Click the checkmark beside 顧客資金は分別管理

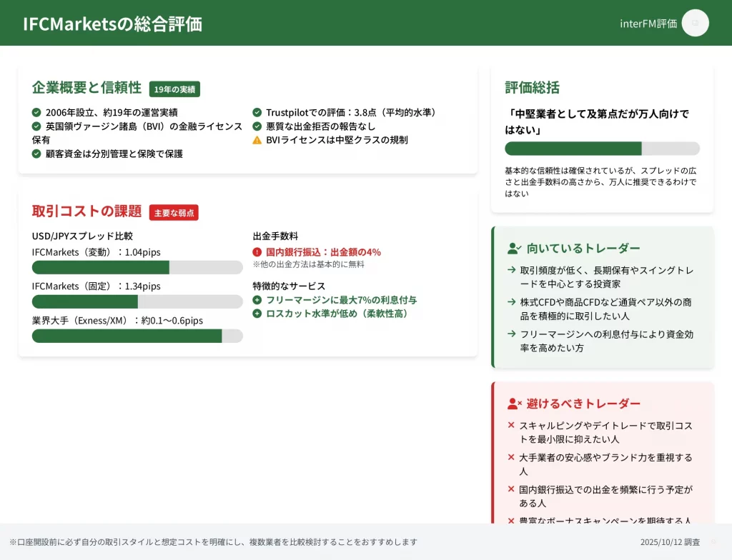(36, 154)
